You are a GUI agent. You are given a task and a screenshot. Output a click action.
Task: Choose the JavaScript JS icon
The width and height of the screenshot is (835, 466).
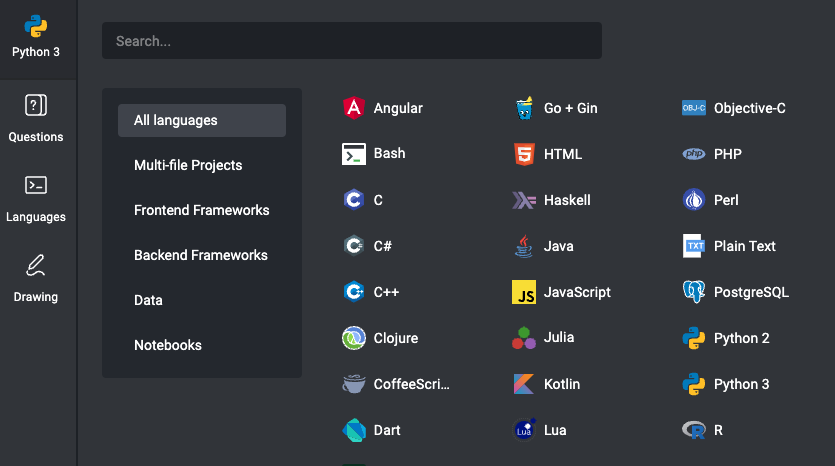click(x=523, y=292)
